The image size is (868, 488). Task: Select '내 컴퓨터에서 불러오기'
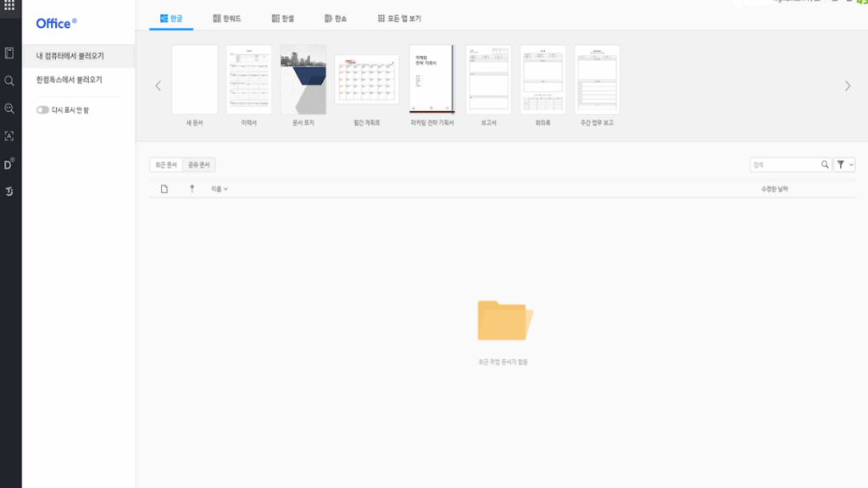pos(78,56)
